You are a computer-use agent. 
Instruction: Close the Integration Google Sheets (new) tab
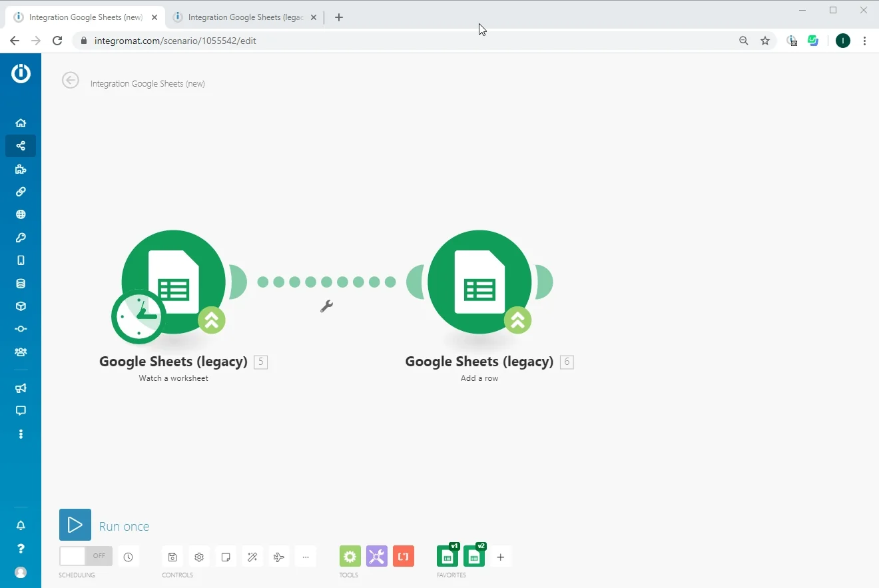tap(154, 17)
